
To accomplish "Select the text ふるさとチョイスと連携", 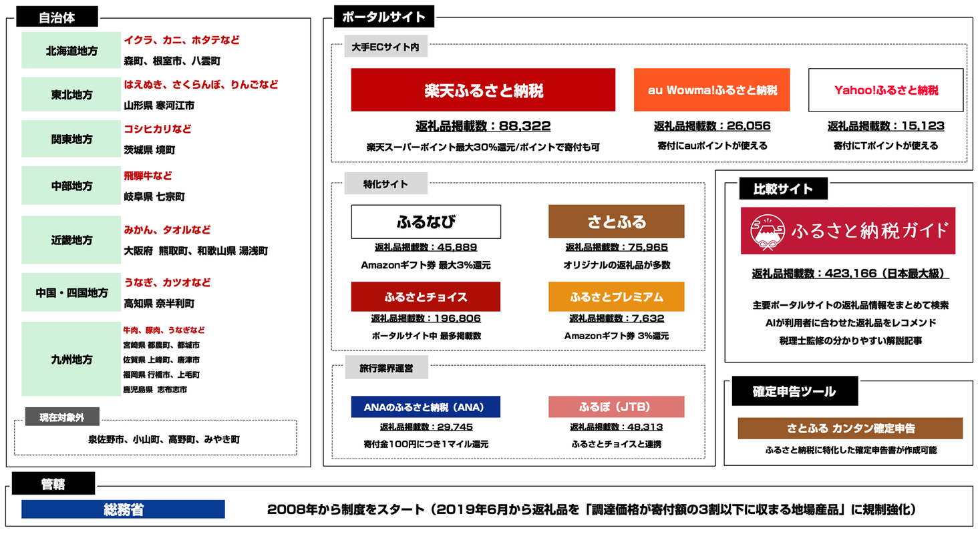I will click(617, 444).
